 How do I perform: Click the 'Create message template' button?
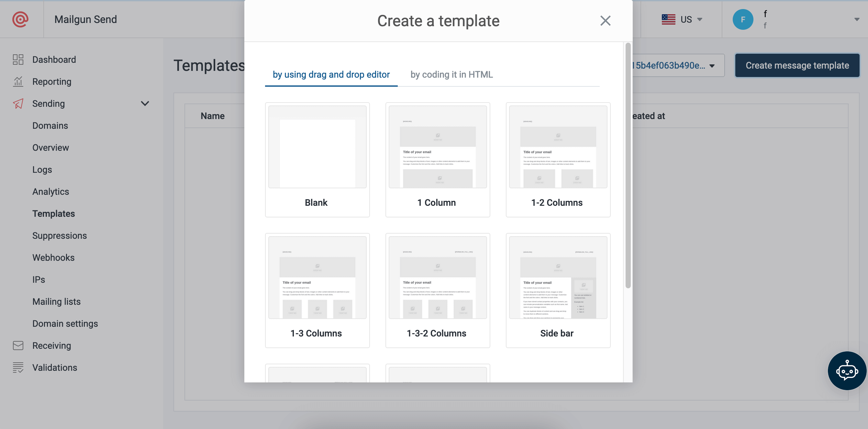click(x=797, y=65)
